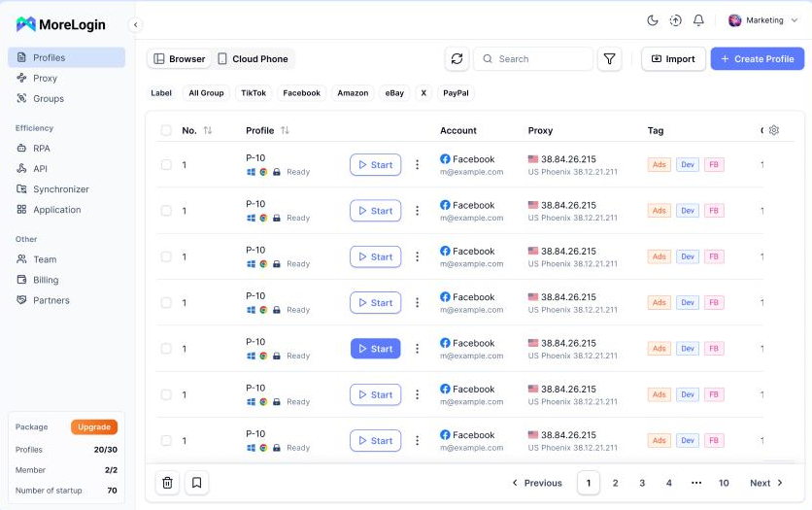
Task: Click the MoreLogin logo
Action: [x=60, y=24]
